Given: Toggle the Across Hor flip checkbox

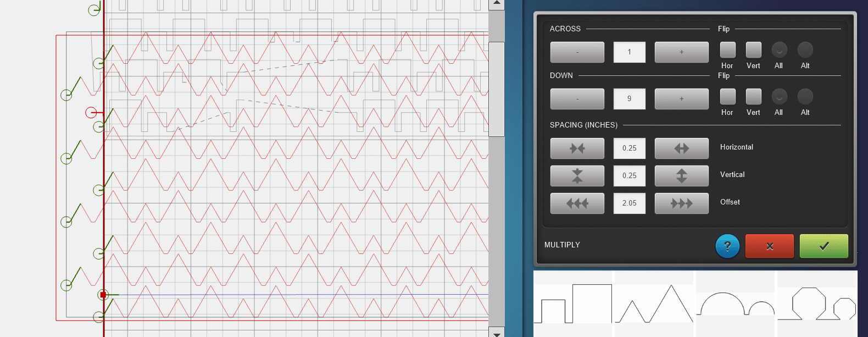Looking at the screenshot, I should (x=727, y=50).
